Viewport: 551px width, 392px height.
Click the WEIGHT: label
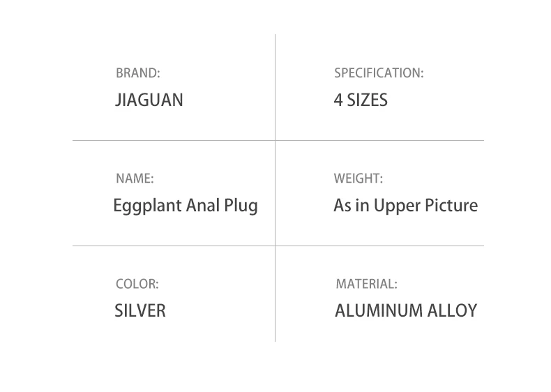tap(358, 179)
